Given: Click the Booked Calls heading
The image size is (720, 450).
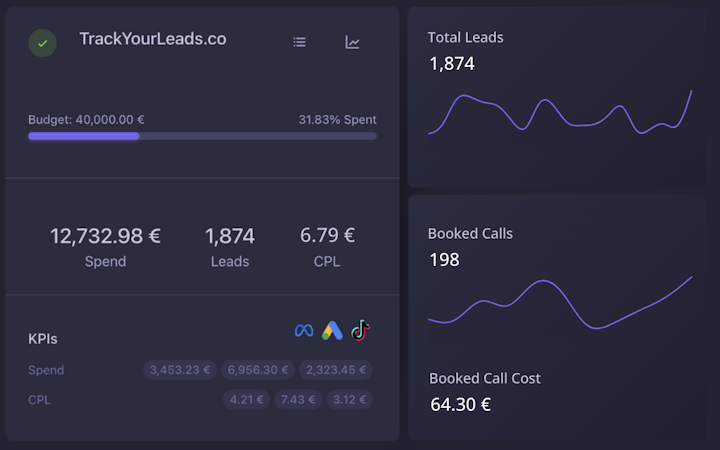Looking at the screenshot, I should point(470,233).
